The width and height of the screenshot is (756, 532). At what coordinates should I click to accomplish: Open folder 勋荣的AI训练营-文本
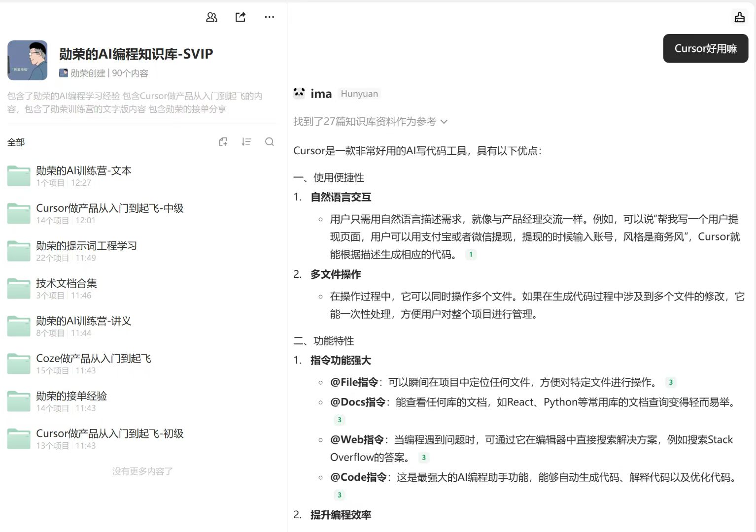coord(142,176)
